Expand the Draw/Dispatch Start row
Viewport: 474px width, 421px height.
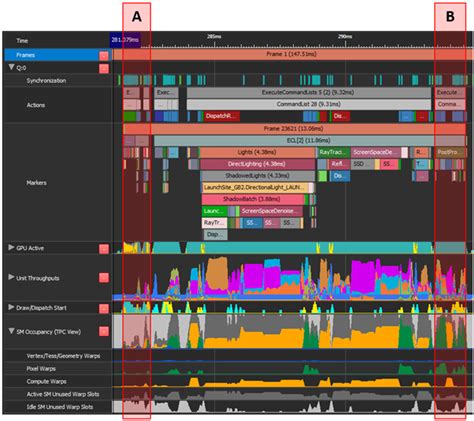point(11,307)
